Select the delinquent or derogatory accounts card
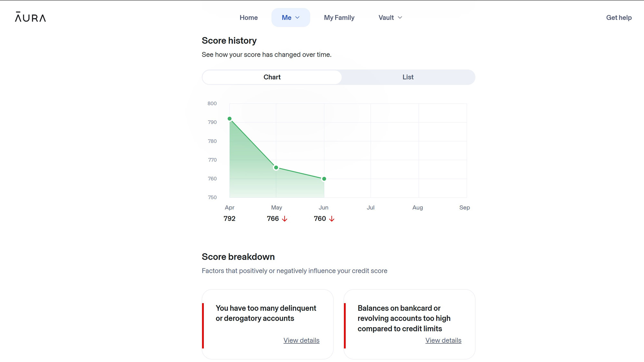This screenshot has width=644, height=362. (266, 313)
